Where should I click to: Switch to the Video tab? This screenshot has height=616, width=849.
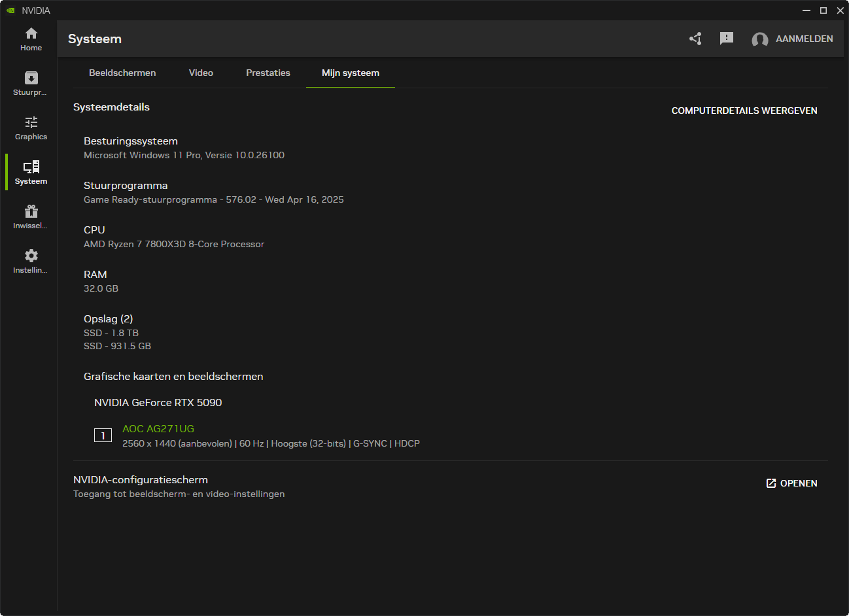pyautogui.click(x=201, y=73)
